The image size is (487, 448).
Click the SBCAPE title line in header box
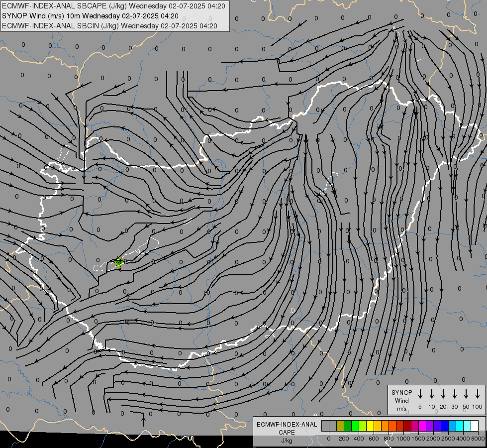click(113, 6)
